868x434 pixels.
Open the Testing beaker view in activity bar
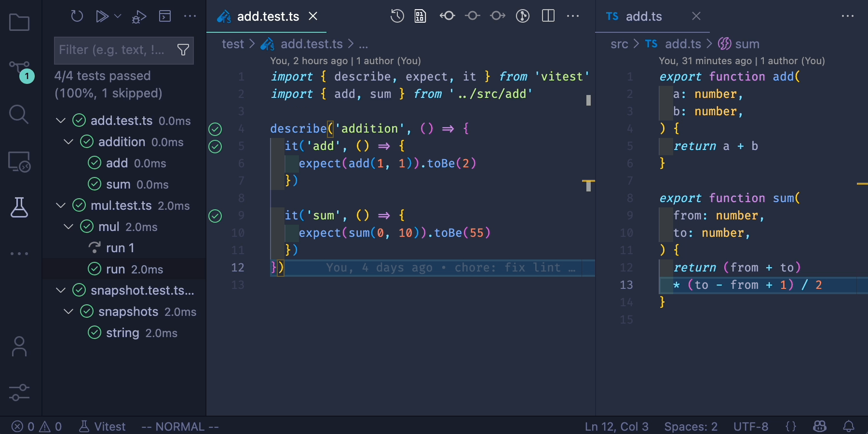19,207
